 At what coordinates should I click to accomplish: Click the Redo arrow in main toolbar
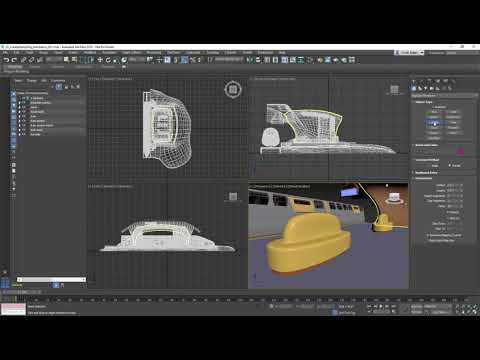(x=14, y=60)
